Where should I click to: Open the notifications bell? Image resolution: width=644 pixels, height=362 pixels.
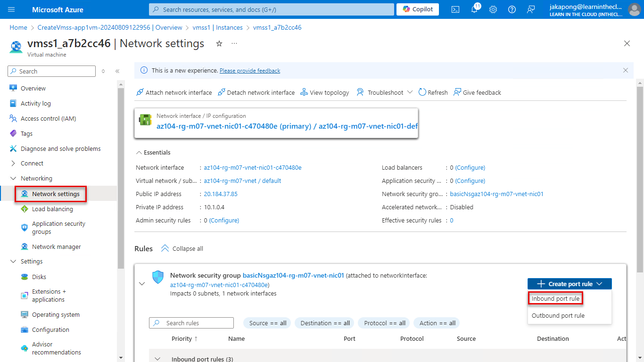point(474,9)
